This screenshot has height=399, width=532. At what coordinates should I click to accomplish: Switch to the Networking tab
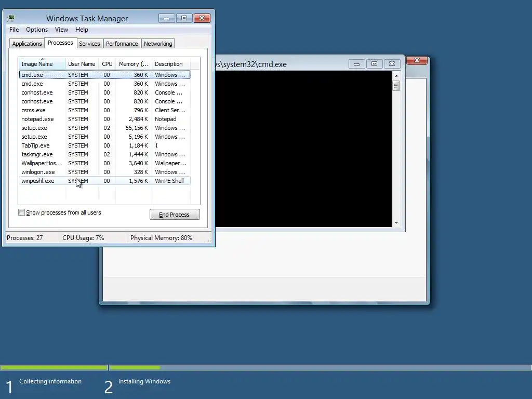tap(158, 44)
